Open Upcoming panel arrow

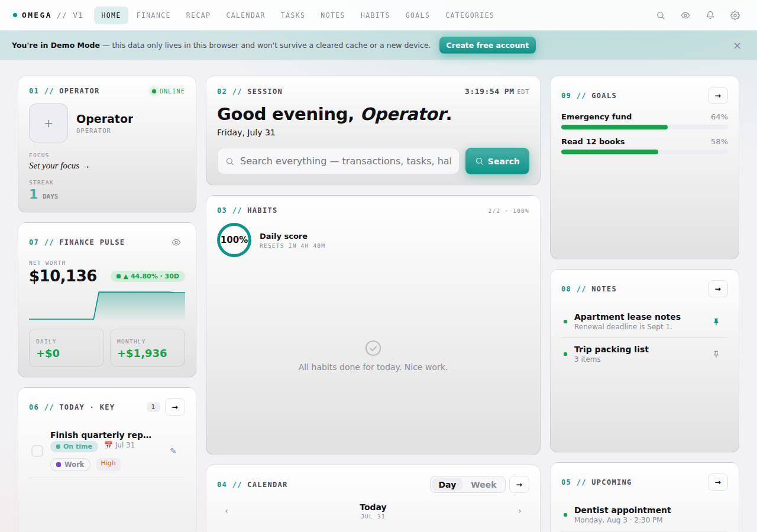(718, 482)
